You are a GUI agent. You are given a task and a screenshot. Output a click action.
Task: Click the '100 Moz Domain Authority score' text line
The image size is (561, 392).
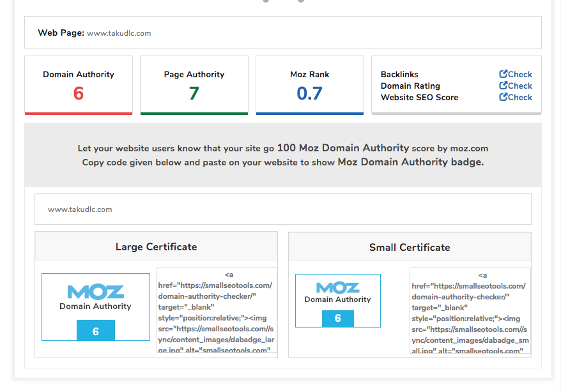tap(283, 148)
